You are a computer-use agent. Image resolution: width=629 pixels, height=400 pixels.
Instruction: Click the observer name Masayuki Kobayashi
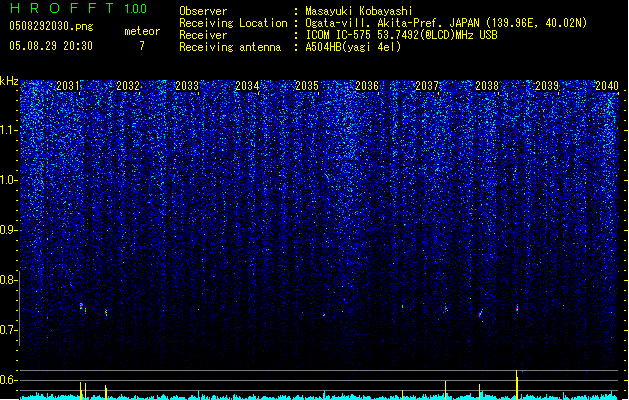[x=359, y=11]
